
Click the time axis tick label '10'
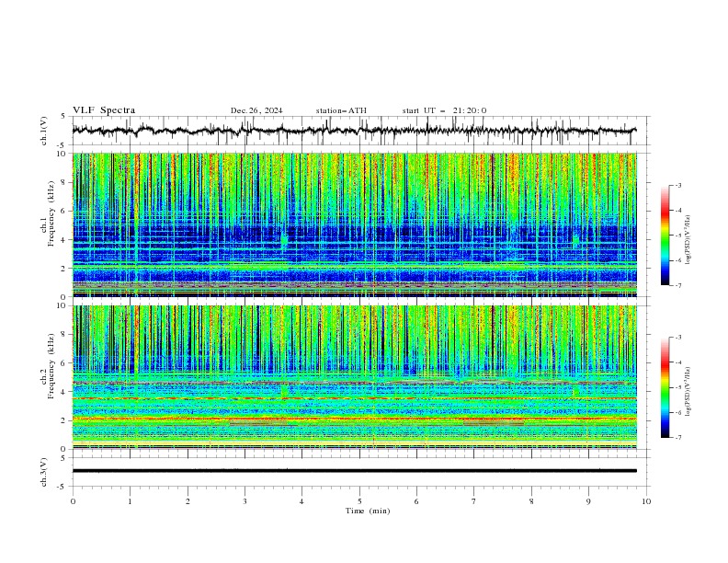[x=646, y=501]
